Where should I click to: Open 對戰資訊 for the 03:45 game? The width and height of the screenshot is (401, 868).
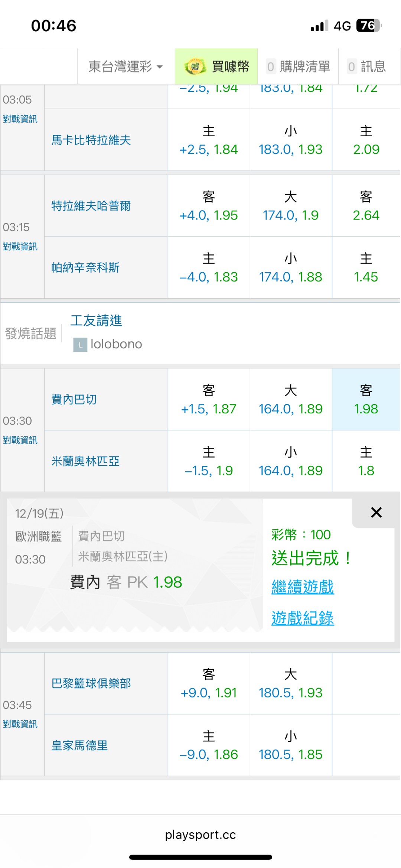(20, 724)
